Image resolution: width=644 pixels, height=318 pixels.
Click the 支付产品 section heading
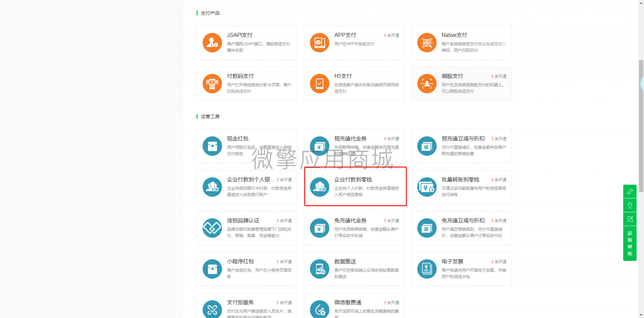click(x=210, y=13)
